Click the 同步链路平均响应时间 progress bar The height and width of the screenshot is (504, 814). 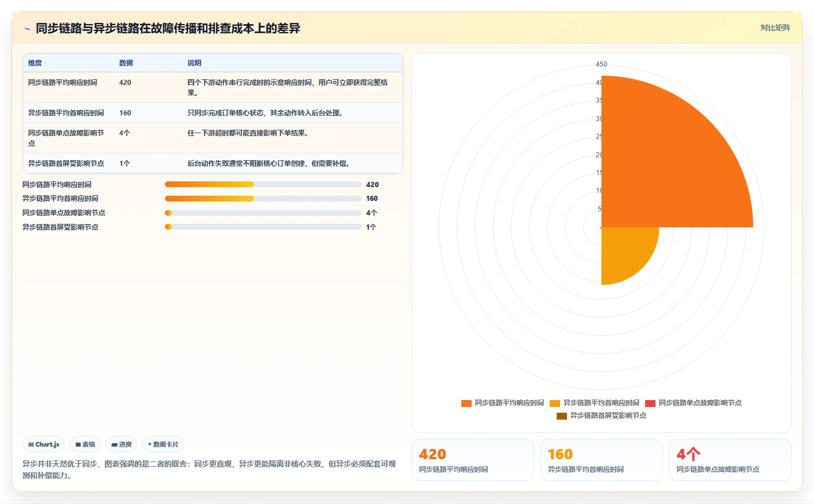point(263,184)
